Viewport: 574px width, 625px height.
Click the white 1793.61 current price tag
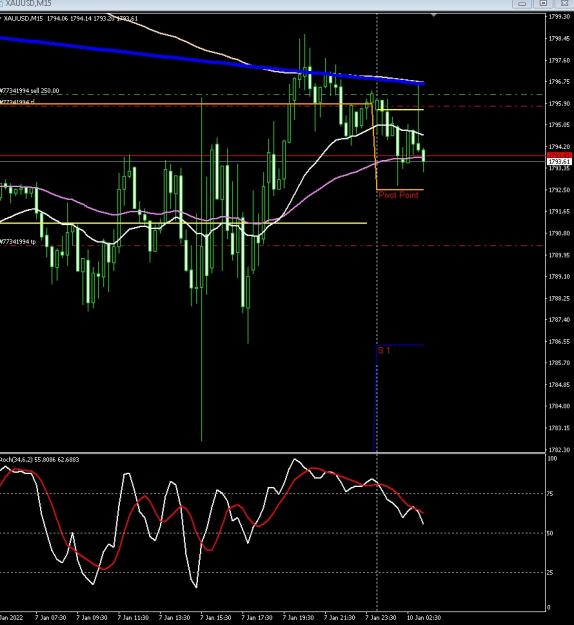(559, 162)
